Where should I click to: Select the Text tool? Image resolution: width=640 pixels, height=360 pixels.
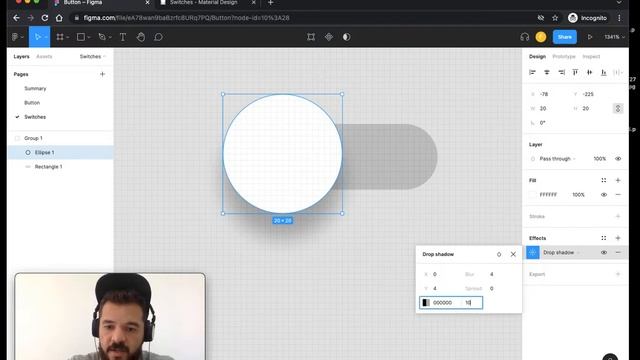(123, 37)
